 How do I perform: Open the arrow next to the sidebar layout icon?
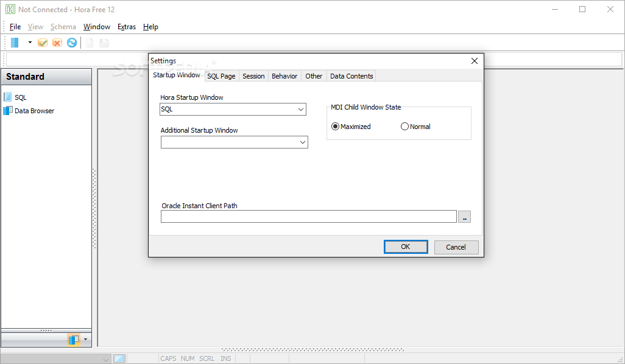[x=85, y=340]
